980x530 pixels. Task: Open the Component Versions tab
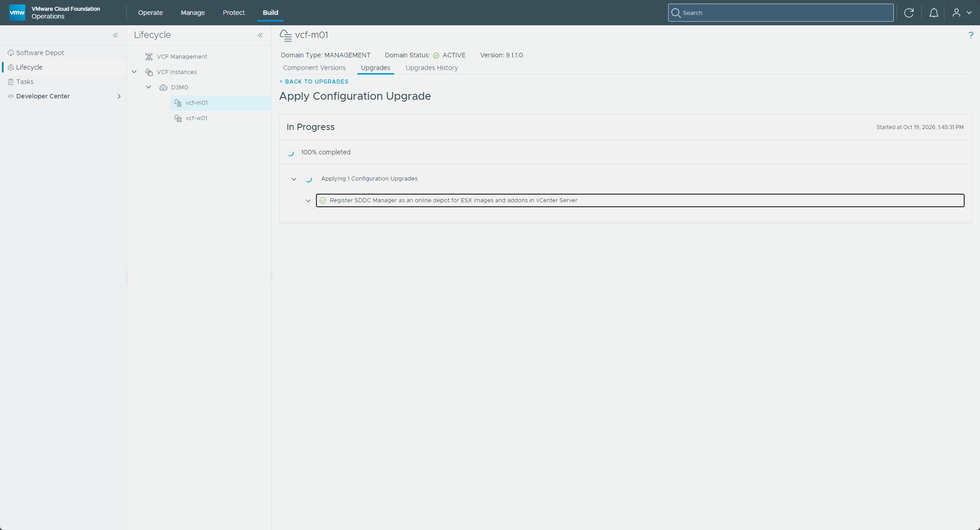pos(314,68)
